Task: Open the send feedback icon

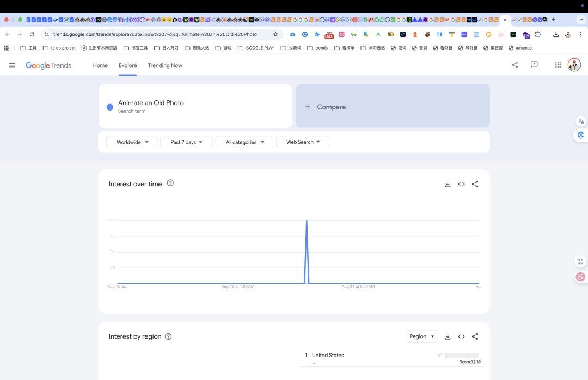Action: tap(534, 65)
